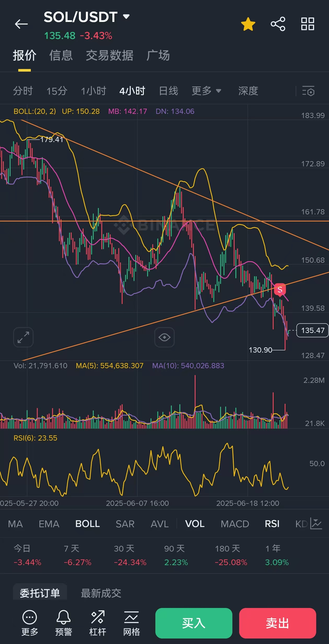Select the 分时 chart interval
This screenshot has width=329, height=644.
click(x=23, y=91)
